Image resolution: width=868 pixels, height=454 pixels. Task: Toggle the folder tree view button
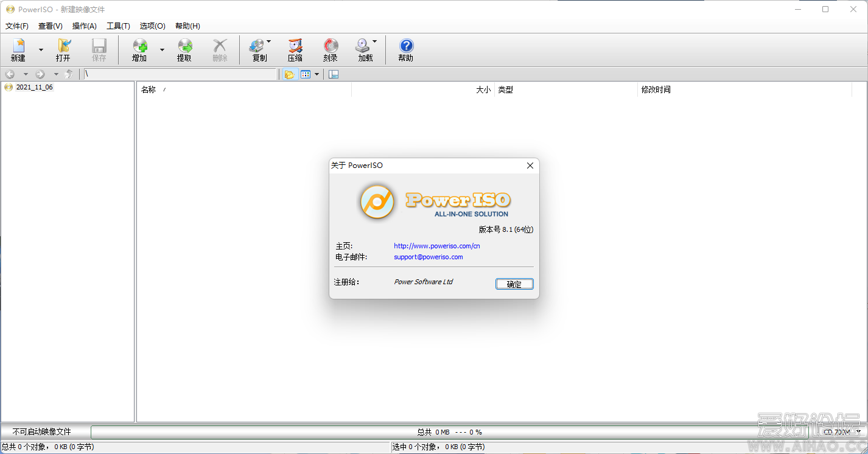(x=289, y=74)
